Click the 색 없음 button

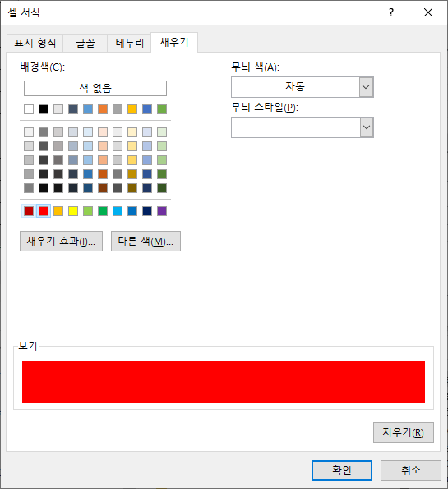pyautogui.click(x=95, y=88)
